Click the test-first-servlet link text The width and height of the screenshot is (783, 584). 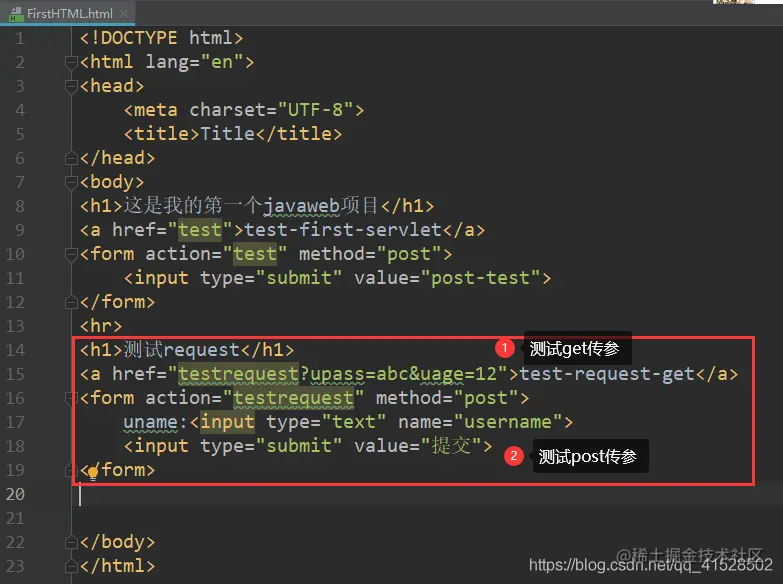tap(343, 229)
